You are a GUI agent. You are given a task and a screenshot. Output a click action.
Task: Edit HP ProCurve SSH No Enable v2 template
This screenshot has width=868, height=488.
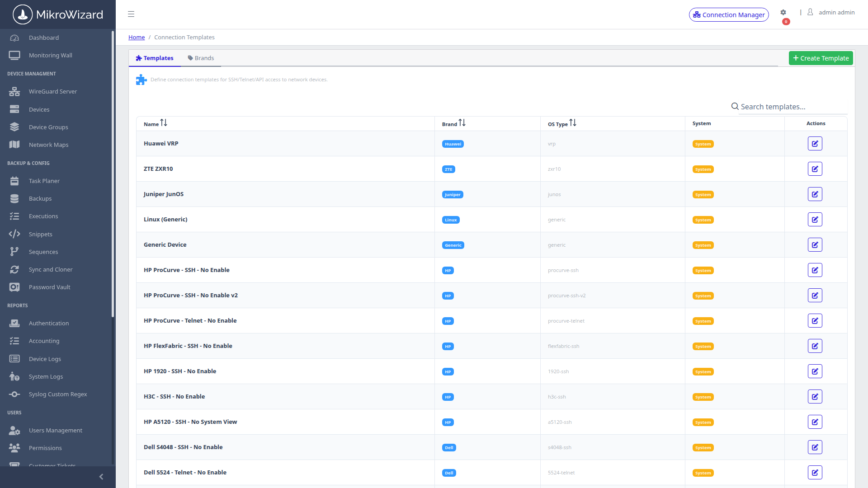click(815, 296)
